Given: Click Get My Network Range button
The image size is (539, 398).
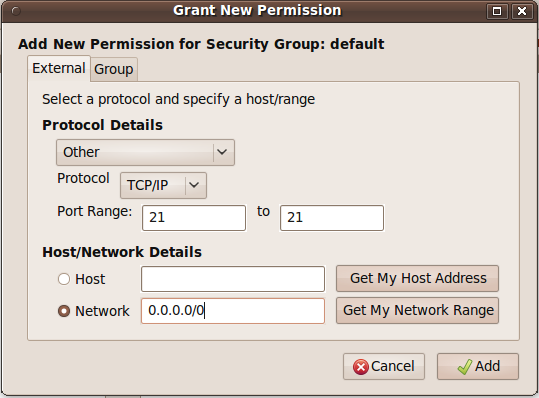Looking at the screenshot, I should 417,310.
